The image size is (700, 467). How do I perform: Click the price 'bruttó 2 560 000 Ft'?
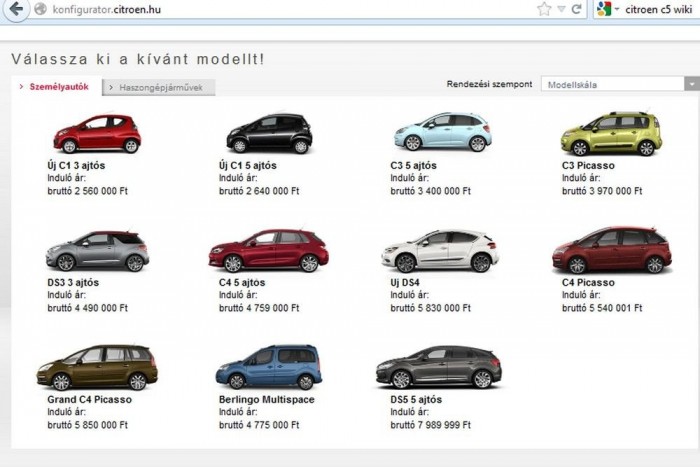(x=88, y=191)
